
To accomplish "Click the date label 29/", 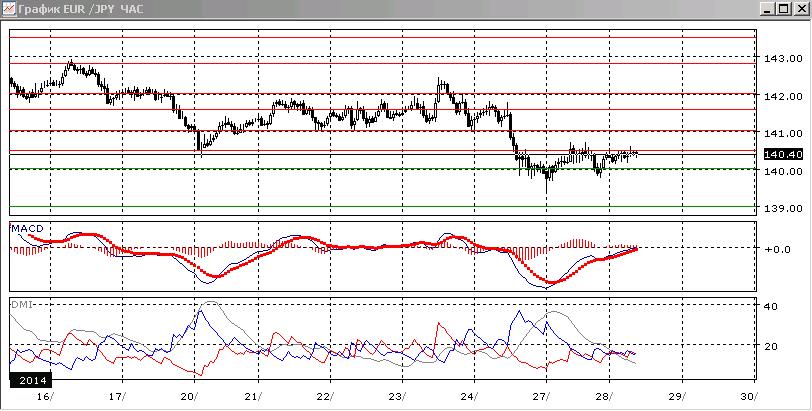I will [675, 397].
